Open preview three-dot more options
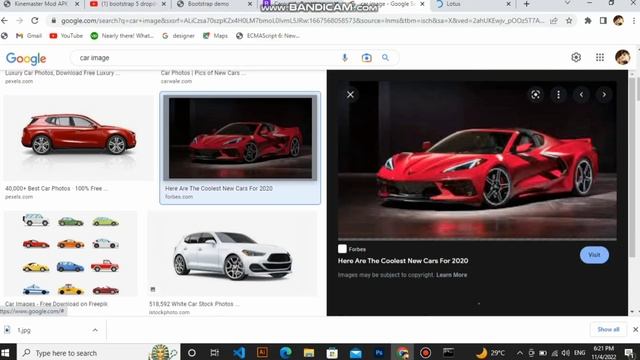This screenshot has width=640, height=360. (558, 95)
